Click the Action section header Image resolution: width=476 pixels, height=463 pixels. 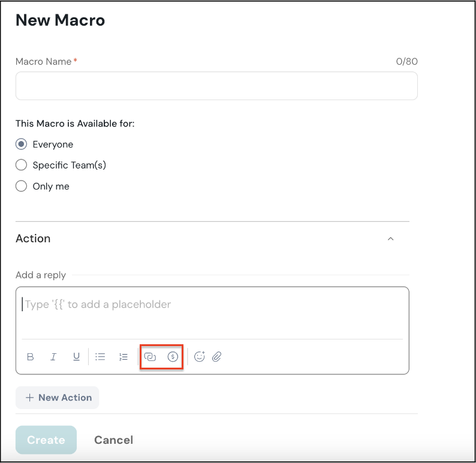(33, 239)
